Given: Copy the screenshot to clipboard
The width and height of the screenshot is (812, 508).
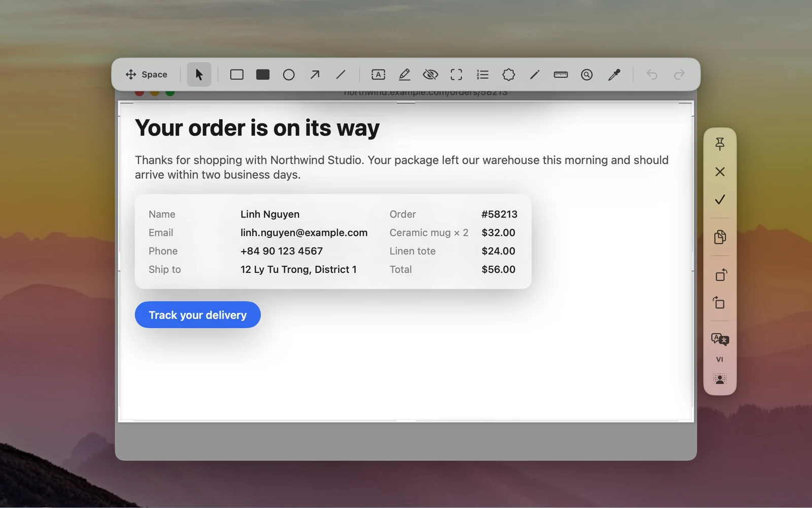Looking at the screenshot, I should [720, 237].
